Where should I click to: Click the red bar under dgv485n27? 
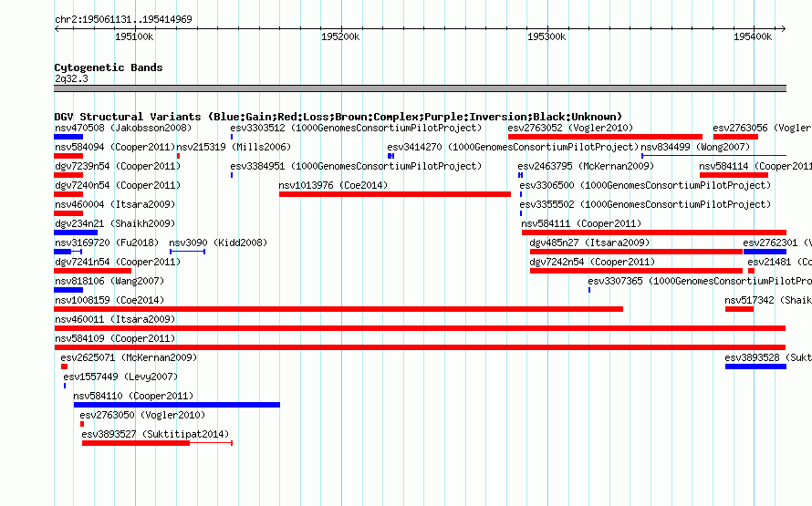pyautogui.click(x=636, y=252)
